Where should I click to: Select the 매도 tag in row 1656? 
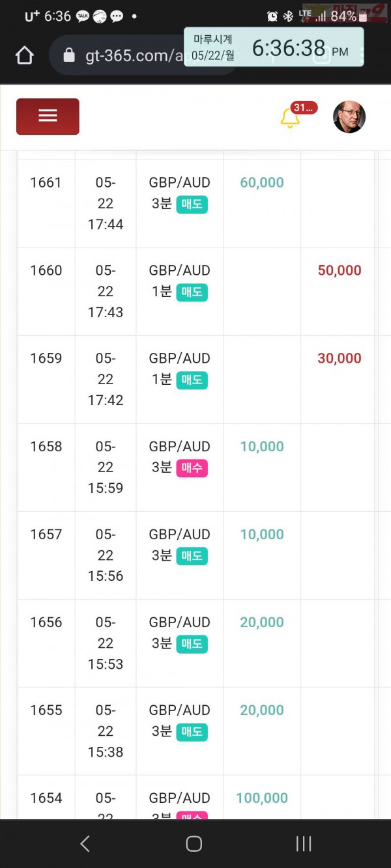point(192,643)
